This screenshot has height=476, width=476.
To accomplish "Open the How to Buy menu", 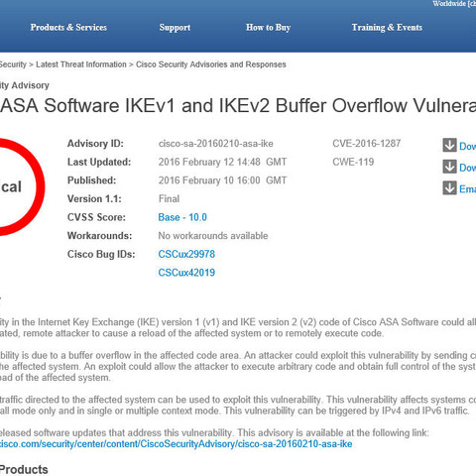I will tap(268, 28).
